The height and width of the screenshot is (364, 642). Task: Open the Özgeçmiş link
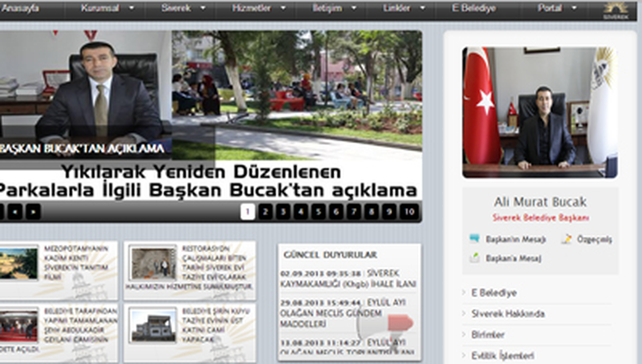pos(594,239)
